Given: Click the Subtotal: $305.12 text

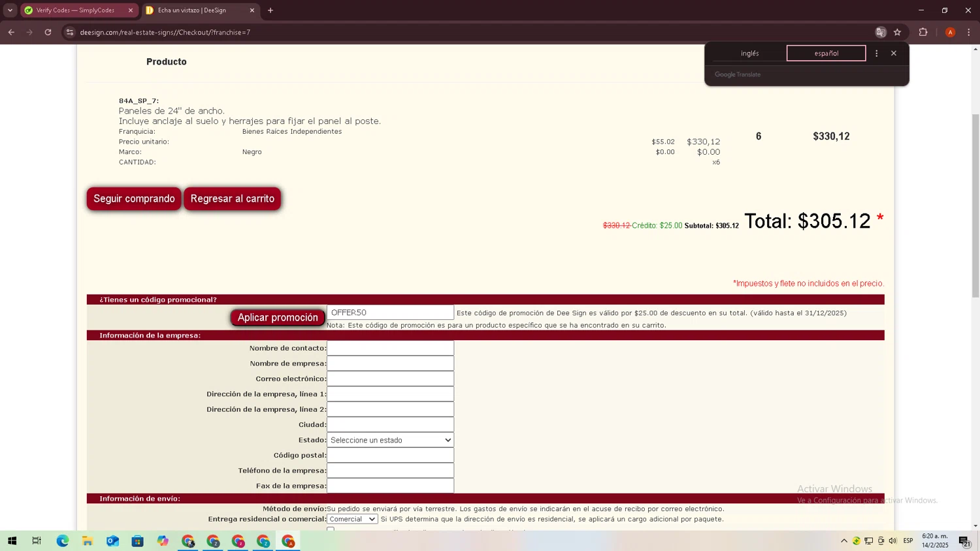Looking at the screenshot, I should (711, 226).
